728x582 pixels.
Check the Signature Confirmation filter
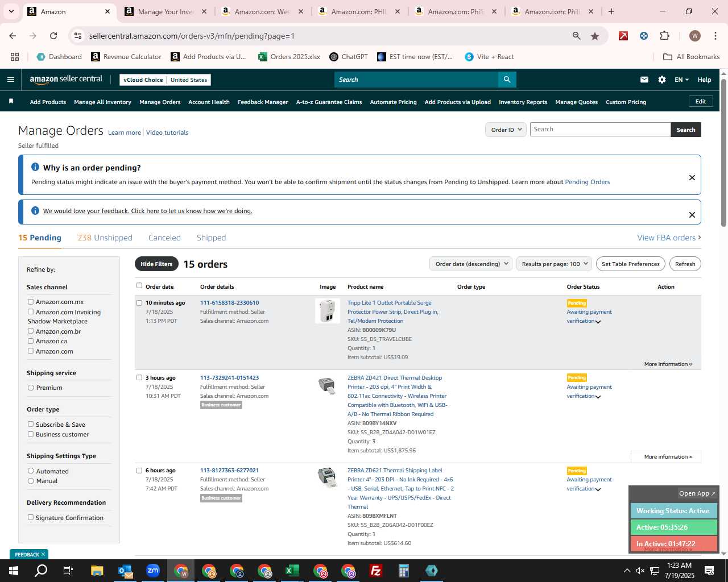(31, 517)
